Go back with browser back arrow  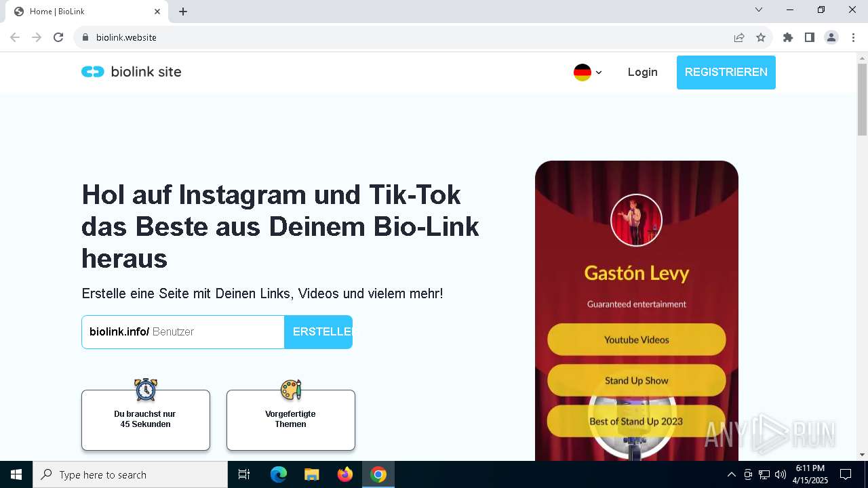click(15, 37)
